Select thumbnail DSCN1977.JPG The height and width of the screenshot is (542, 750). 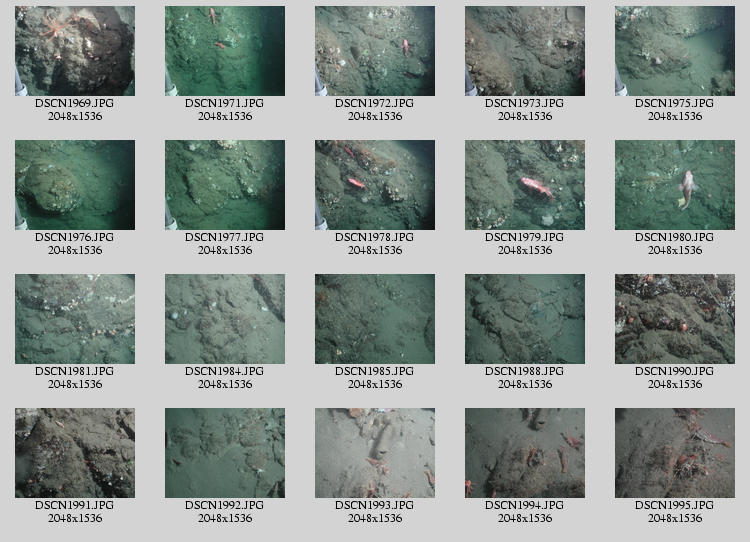coord(225,185)
